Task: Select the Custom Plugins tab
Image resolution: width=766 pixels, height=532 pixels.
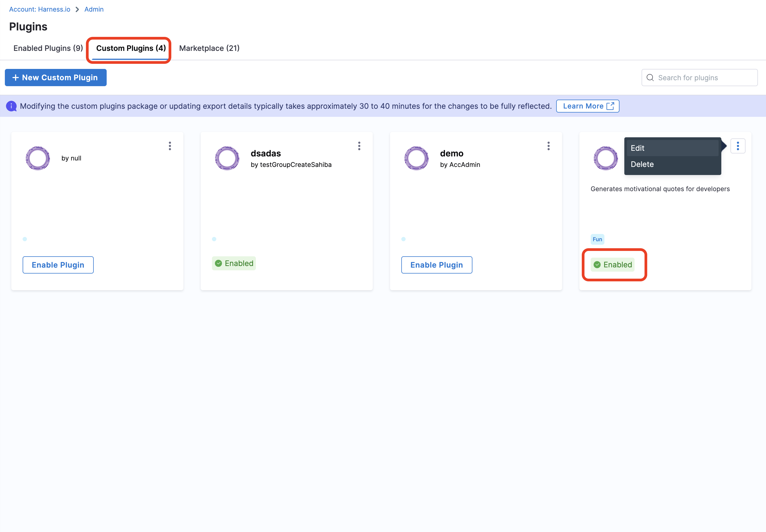Action: [x=131, y=48]
